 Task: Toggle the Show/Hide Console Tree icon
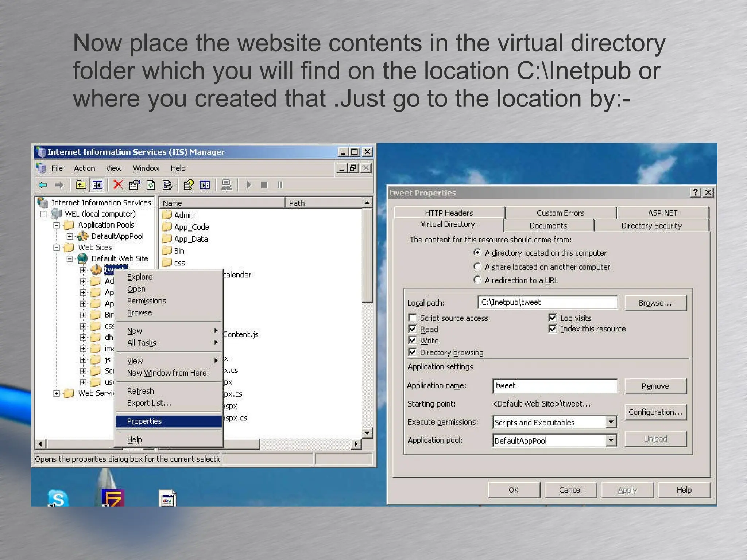coord(97,185)
